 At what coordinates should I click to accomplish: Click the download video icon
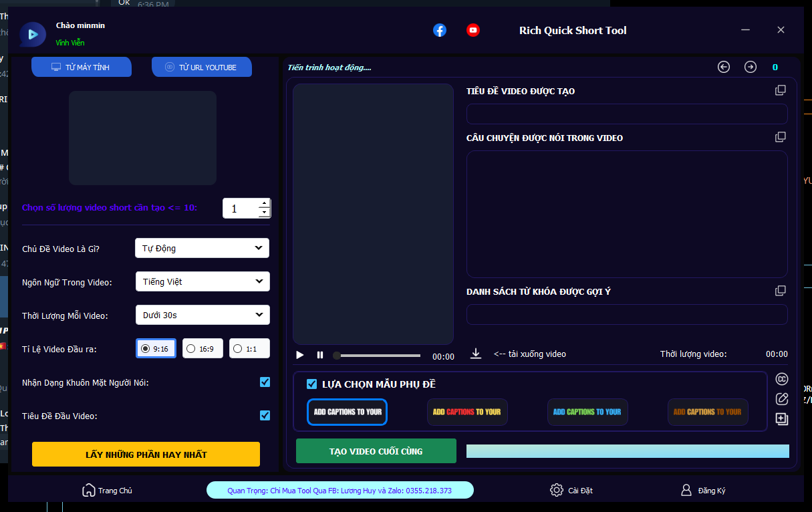point(475,354)
